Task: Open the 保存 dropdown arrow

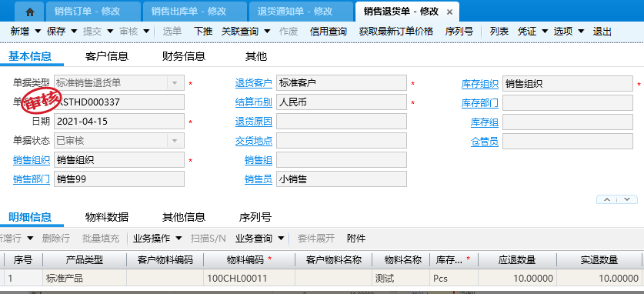Action: tap(74, 32)
